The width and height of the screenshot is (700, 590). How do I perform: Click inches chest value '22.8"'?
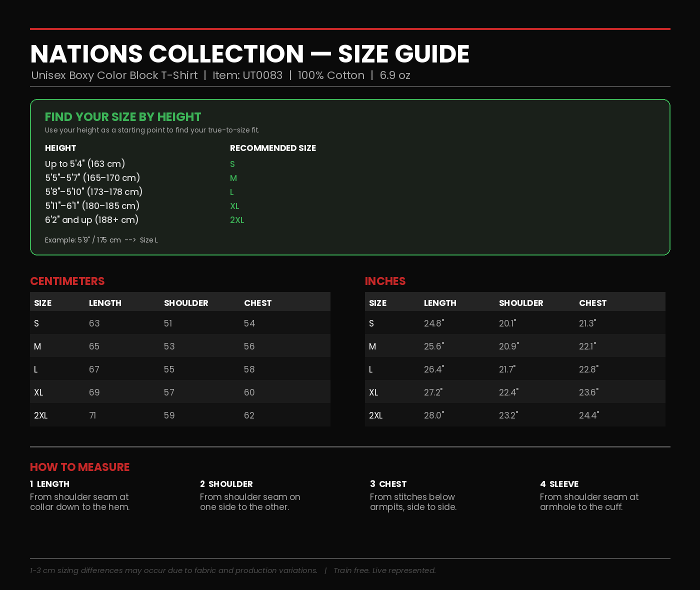[589, 369]
